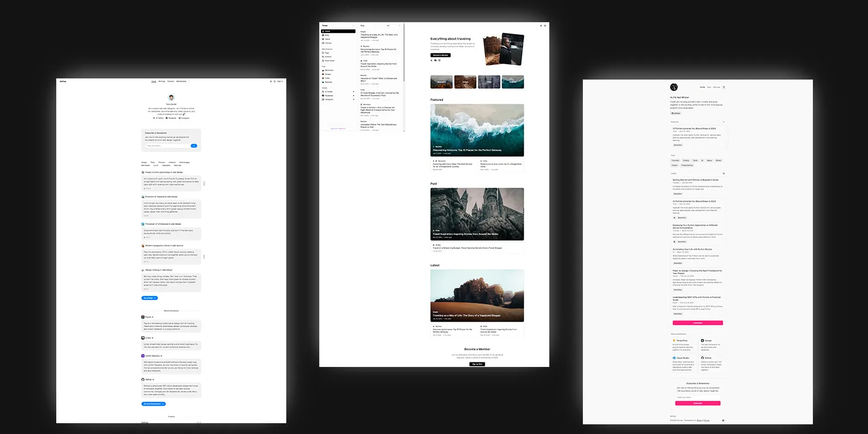Toggle the theme icon at the travel page top right
Viewport: 868px width, 434px height.
click(541, 26)
